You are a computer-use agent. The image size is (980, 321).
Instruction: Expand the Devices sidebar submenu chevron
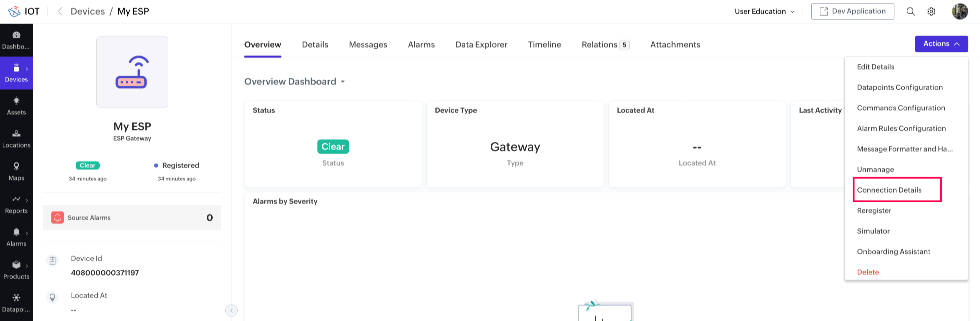pyautogui.click(x=27, y=69)
